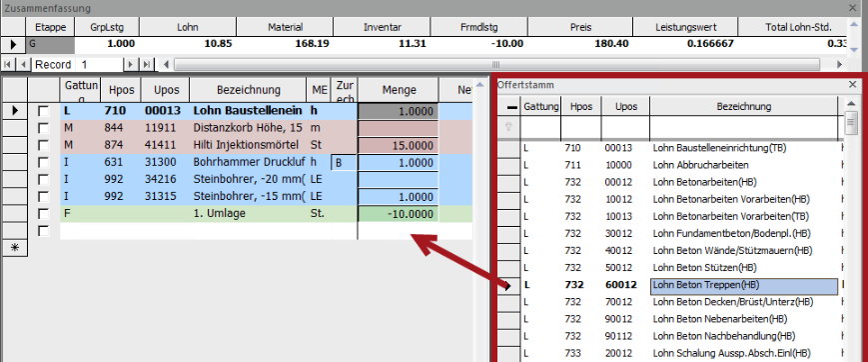Select Lohn Abbrucharbeiten in Offertstamm
The height and width of the screenshot is (362, 868).
701,165
